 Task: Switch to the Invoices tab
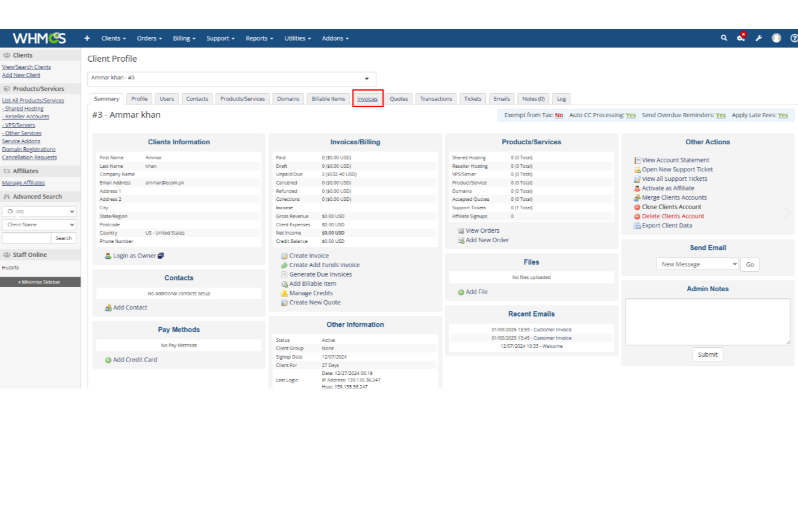click(x=367, y=99)
